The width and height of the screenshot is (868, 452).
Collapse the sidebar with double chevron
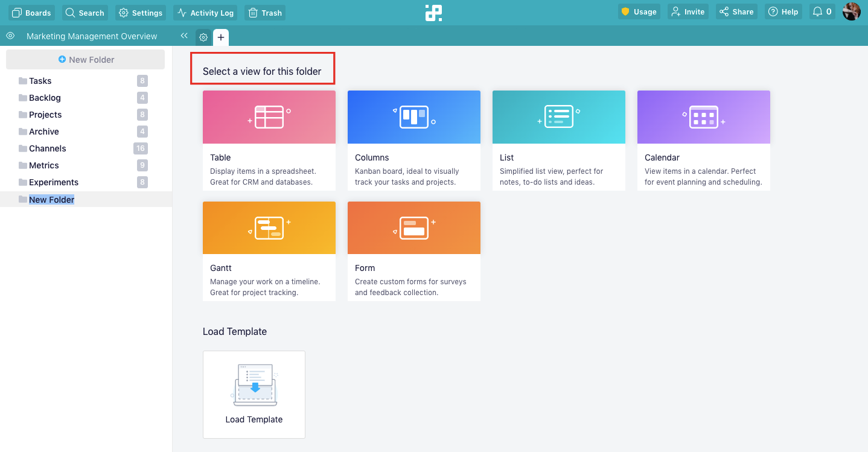tap(184, 36)
